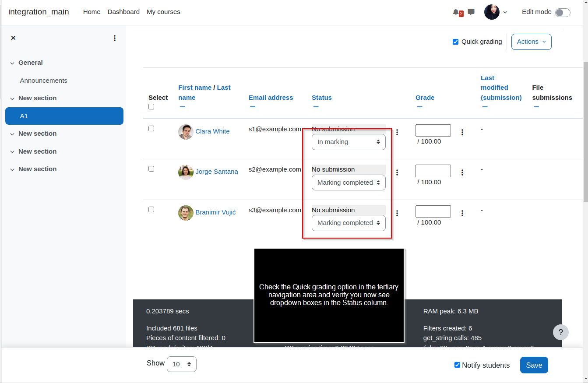Click email s2@example.com
588x383 pixels.
click(x=275, y=169)
